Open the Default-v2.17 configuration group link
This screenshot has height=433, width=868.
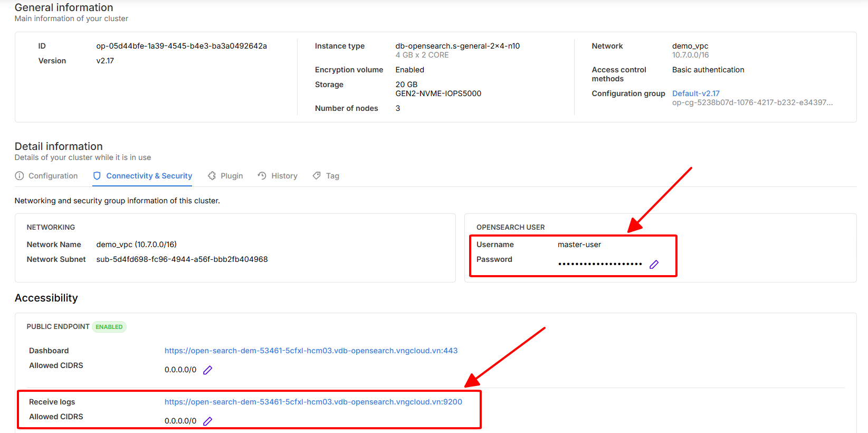[695, 93]
